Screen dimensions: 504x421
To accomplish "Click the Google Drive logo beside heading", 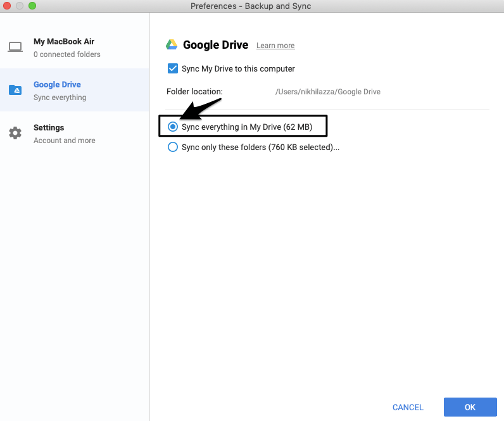I will (172, 45).
